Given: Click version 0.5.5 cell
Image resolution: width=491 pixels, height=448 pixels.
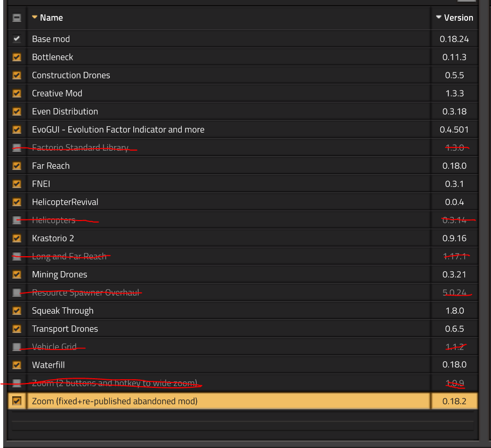Looking at the screenshot, I should click(x=454, y=76).
